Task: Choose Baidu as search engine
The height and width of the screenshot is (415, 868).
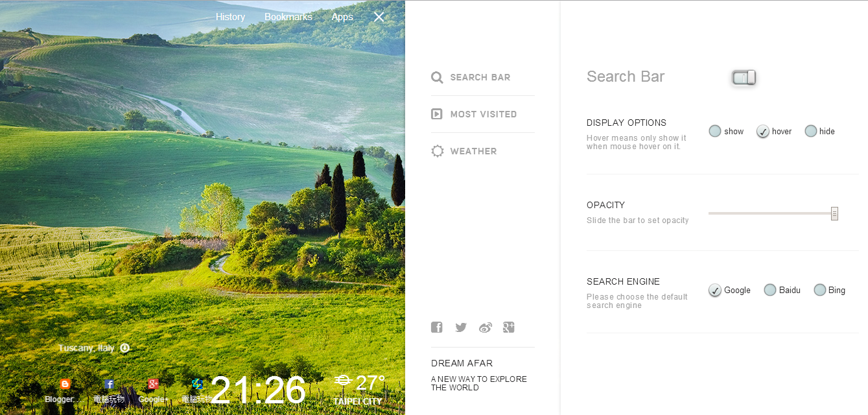Action: pyautogui.click(x=770, y=290)
